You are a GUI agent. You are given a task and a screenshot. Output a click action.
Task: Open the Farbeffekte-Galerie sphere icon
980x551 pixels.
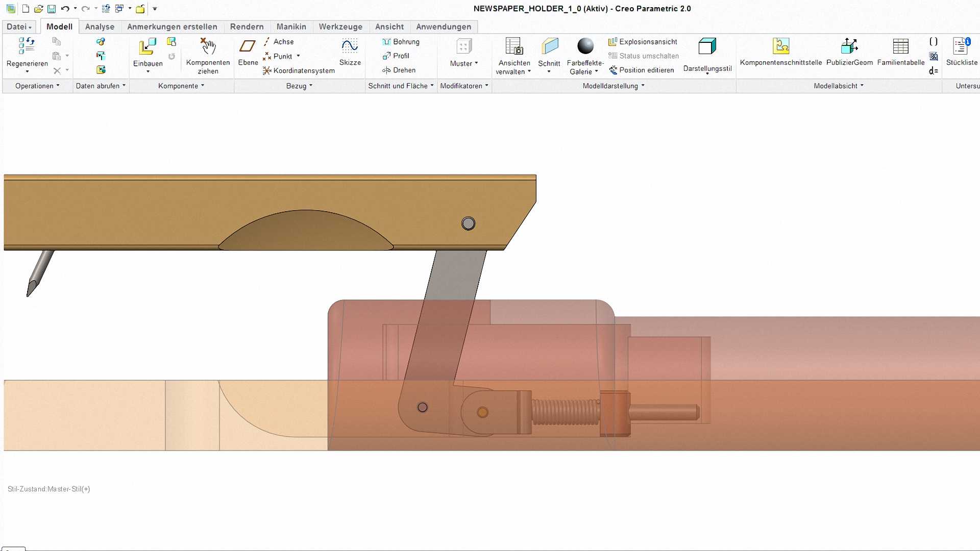pos(585,46)
